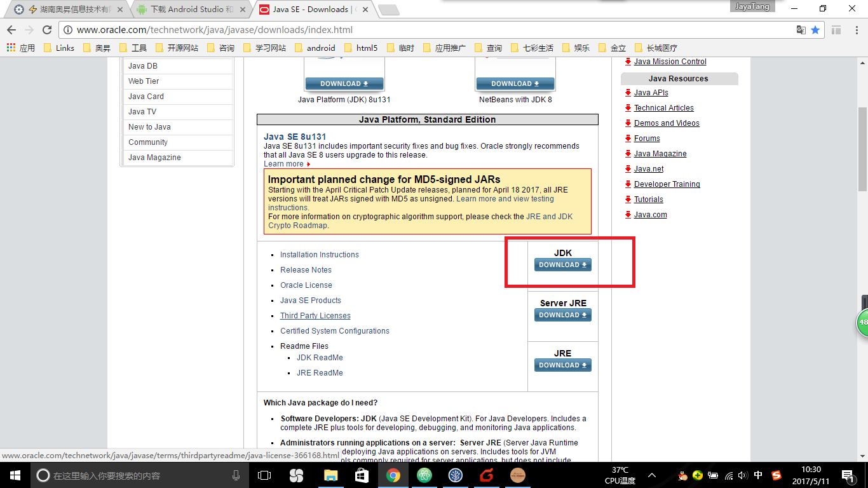Open the Action Center notification icon
868x488 pixels.
[x=847, y=475]
